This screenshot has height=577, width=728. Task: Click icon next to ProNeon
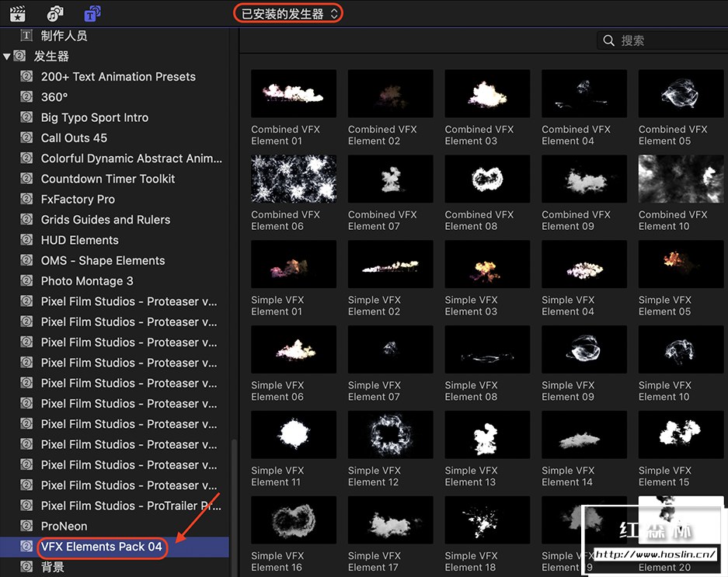[x=26, y=526]
